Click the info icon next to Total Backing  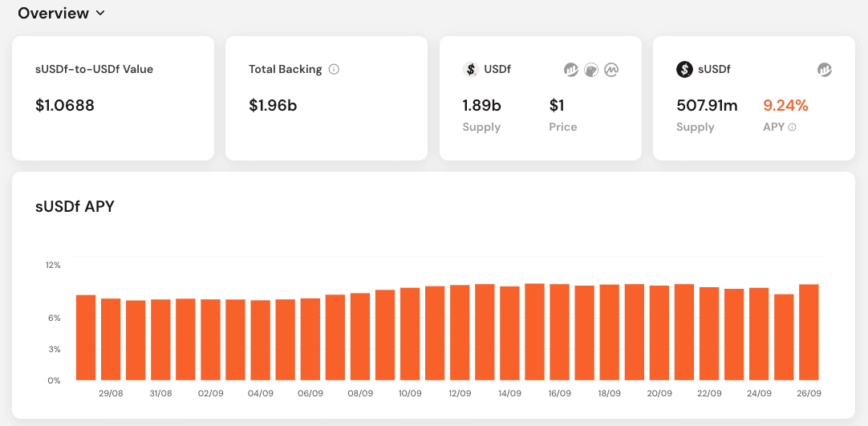(x=334, y=69)
